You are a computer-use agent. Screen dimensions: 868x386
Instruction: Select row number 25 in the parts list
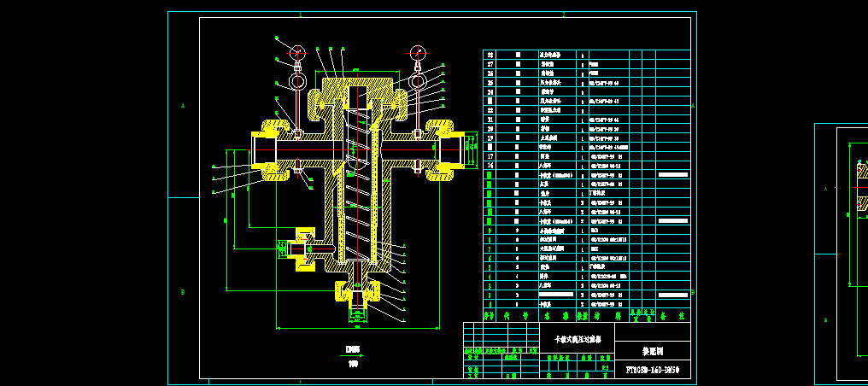point(490,82)
